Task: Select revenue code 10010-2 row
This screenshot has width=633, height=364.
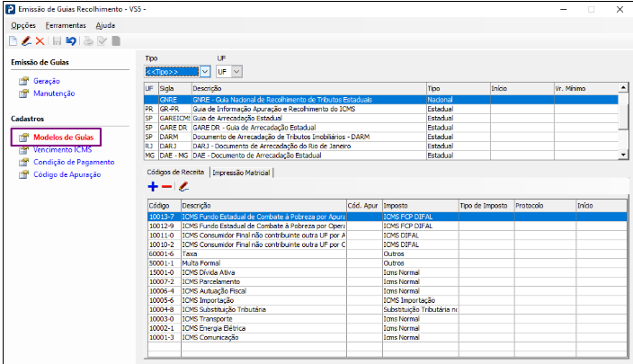Action: tap(388, 244)
